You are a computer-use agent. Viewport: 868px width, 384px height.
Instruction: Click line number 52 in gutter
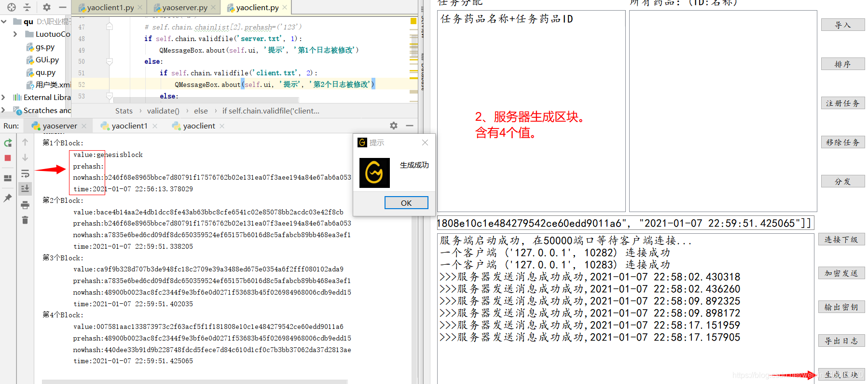pyautogui.click(x=82, y=85)
